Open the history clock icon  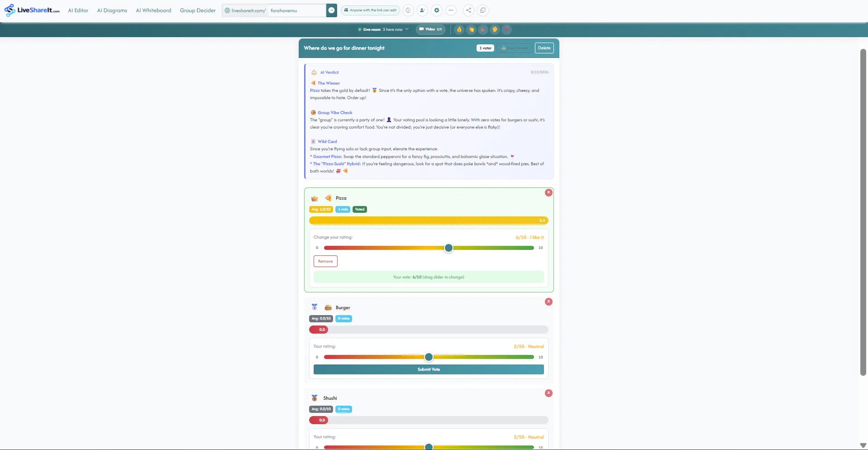(408, 10)
